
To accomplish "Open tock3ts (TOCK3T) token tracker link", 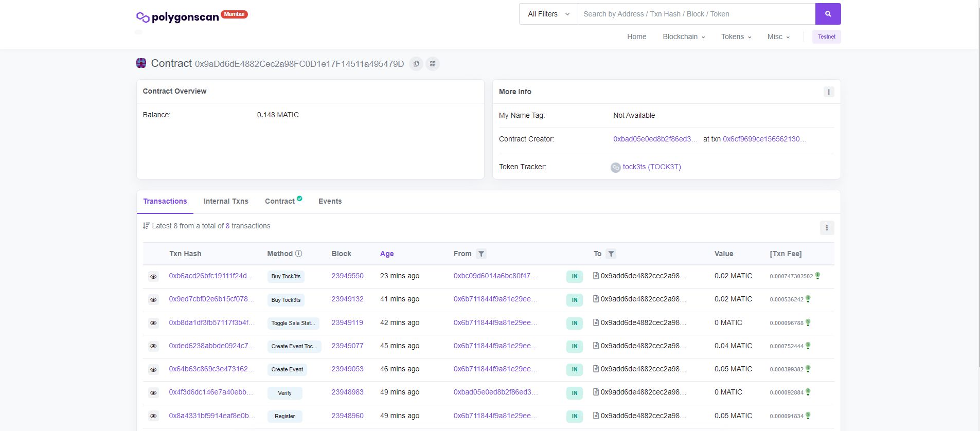I will (x=652, y=167).
